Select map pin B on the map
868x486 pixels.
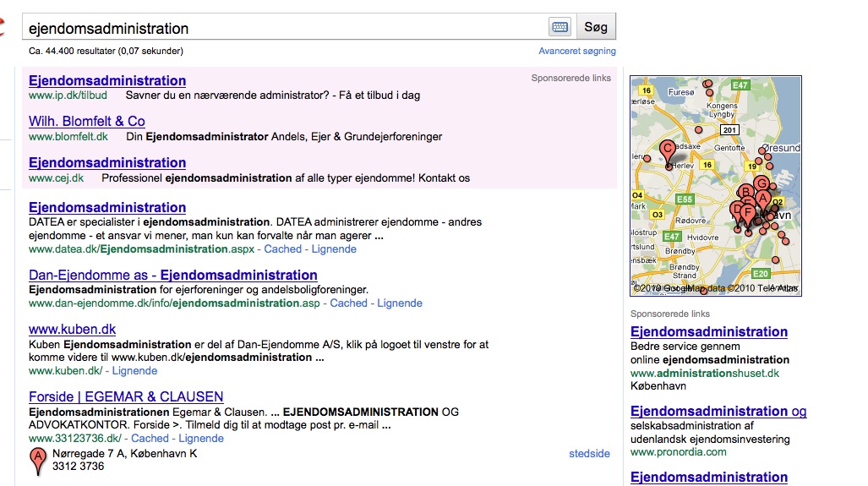coord(745,192)
